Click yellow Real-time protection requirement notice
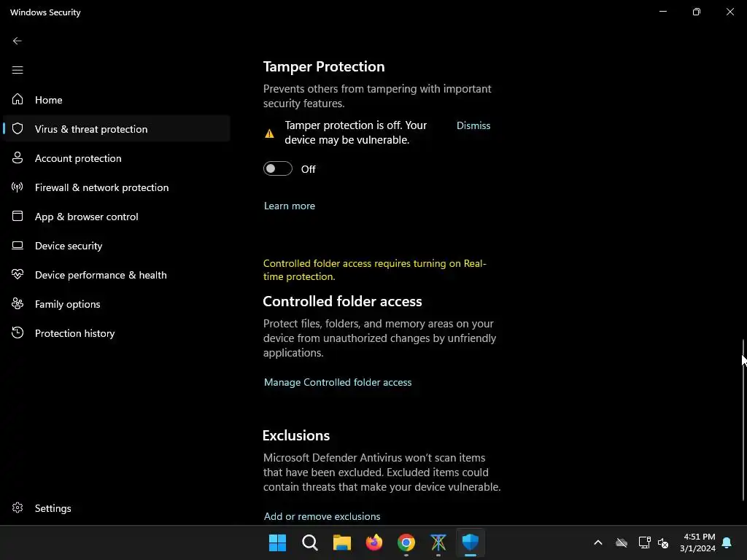 (x=374, y=270)
